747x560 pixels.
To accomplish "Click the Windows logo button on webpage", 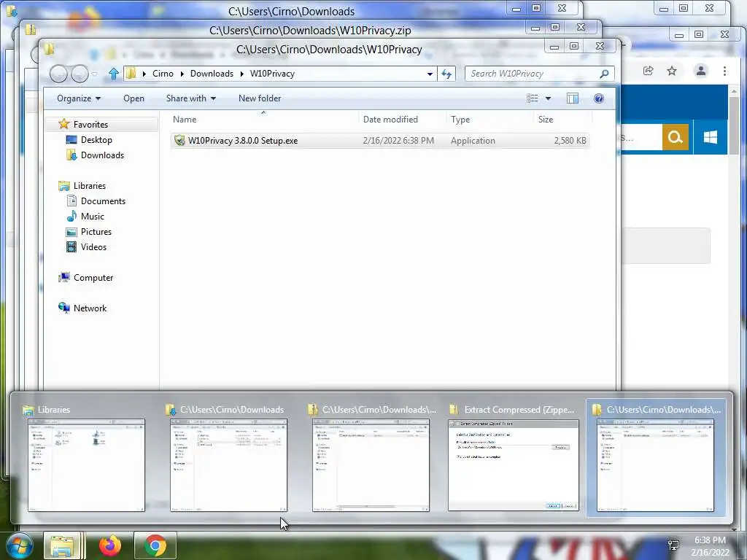I will 711,137.
